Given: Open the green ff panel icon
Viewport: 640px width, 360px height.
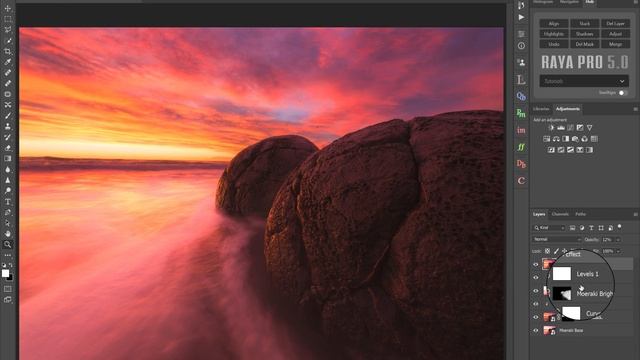Looking at the screenshot, I should [x=521, y=147].
